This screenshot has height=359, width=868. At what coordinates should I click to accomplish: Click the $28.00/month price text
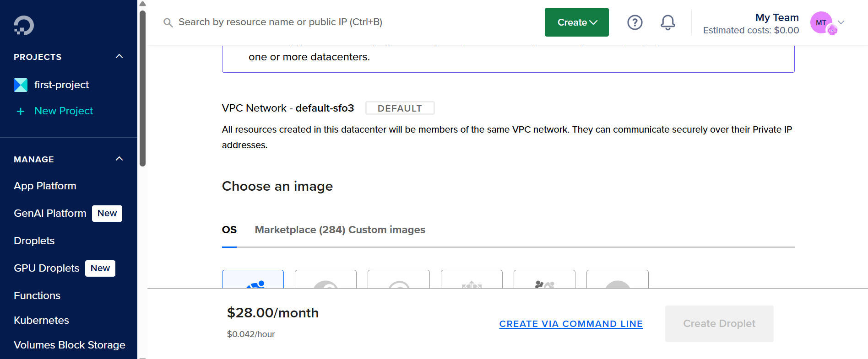click(273, 313)
